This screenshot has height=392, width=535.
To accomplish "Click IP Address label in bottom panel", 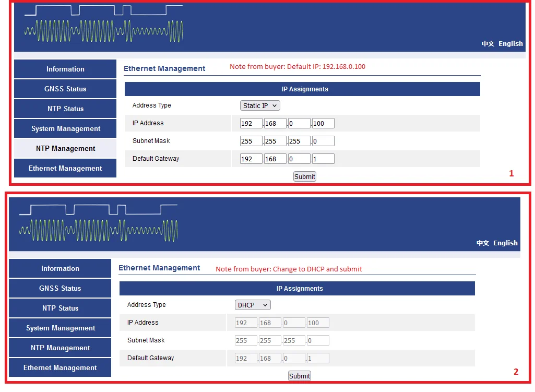I will tap(143, 323).
